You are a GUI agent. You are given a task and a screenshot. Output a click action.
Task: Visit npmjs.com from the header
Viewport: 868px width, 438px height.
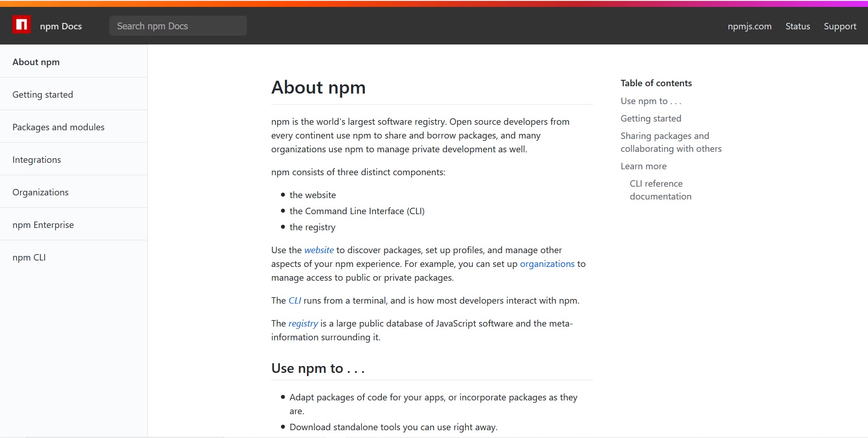click(x=750, y=26)
